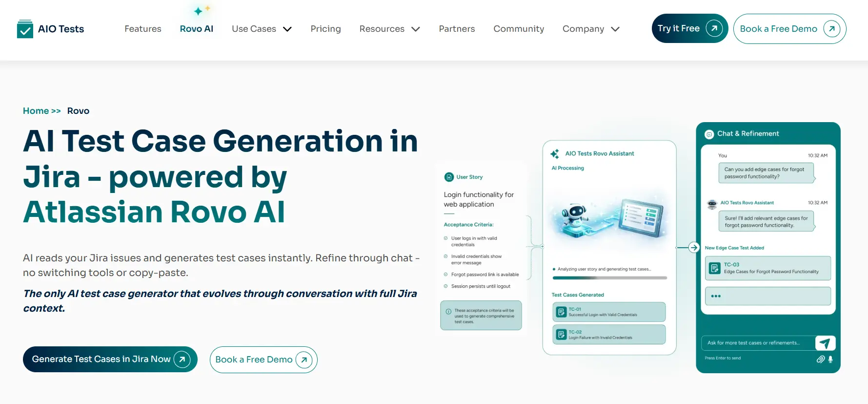This screenshot has width=868, height=404.
Task: Click the "Acceptance Criteria:" heading
Action: pyautogui.click(x=468, y=225)
